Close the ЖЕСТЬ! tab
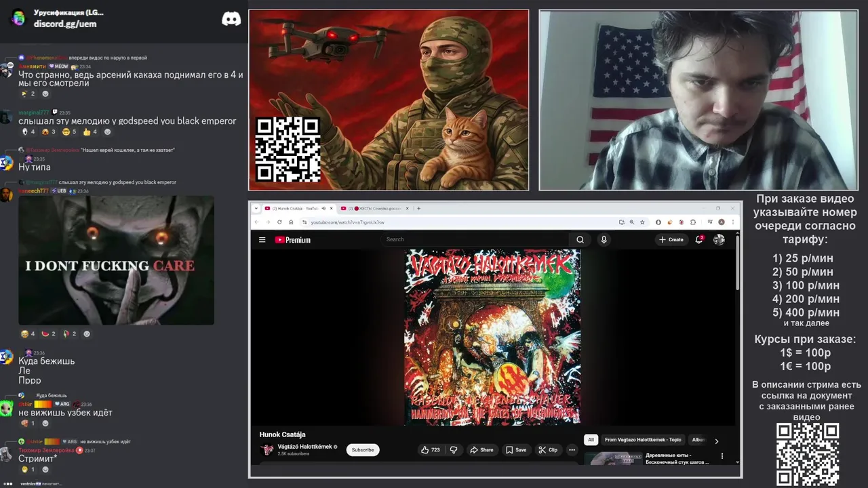Image resolution: width=868 pixels, height=488 pixels. coord(408,208)
